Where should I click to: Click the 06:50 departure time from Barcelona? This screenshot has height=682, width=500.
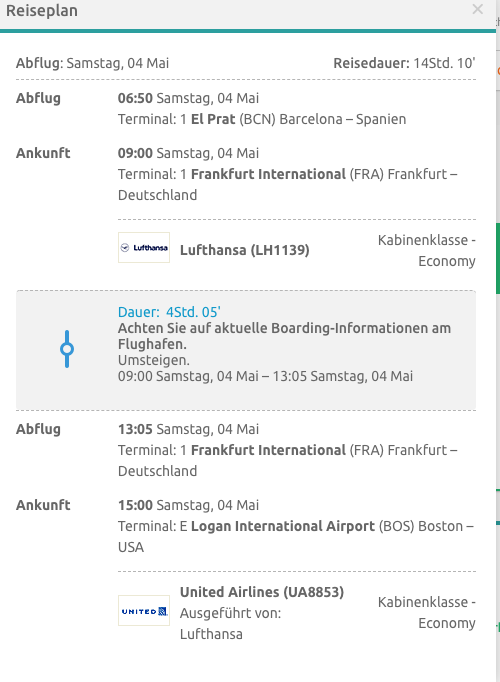pyautogui.click(x=135, y=98)
